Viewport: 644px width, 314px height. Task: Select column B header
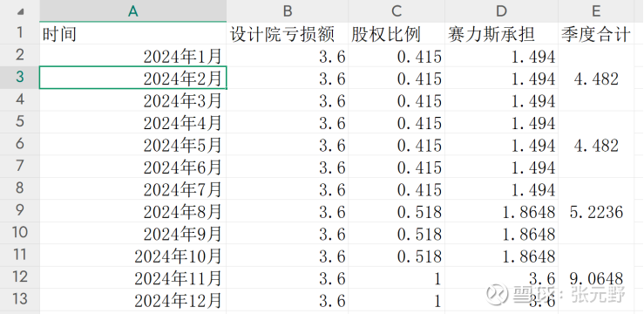tap(287, 10)
